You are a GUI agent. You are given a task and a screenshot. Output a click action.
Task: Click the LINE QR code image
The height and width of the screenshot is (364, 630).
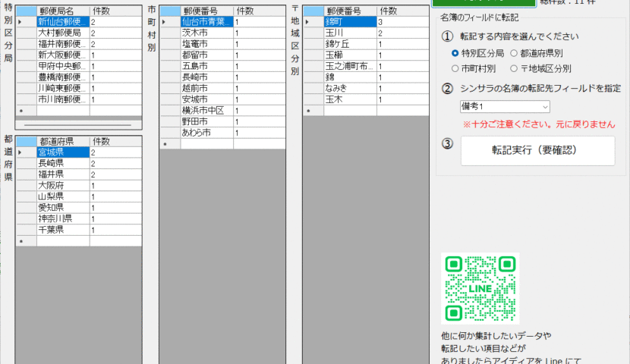[480, 288]
